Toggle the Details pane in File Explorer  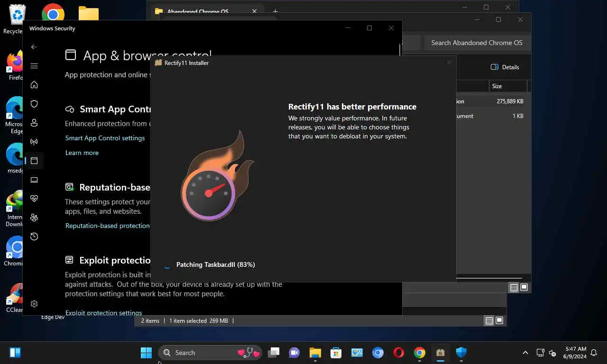click(x=505, y=67)
